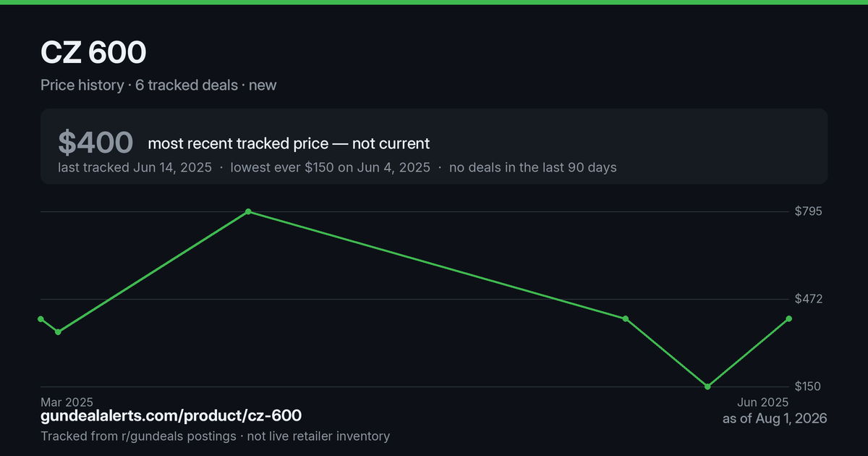The image size is (868, 456).
Task: Click the data point before the $150 dip
Action: (626, 318)
